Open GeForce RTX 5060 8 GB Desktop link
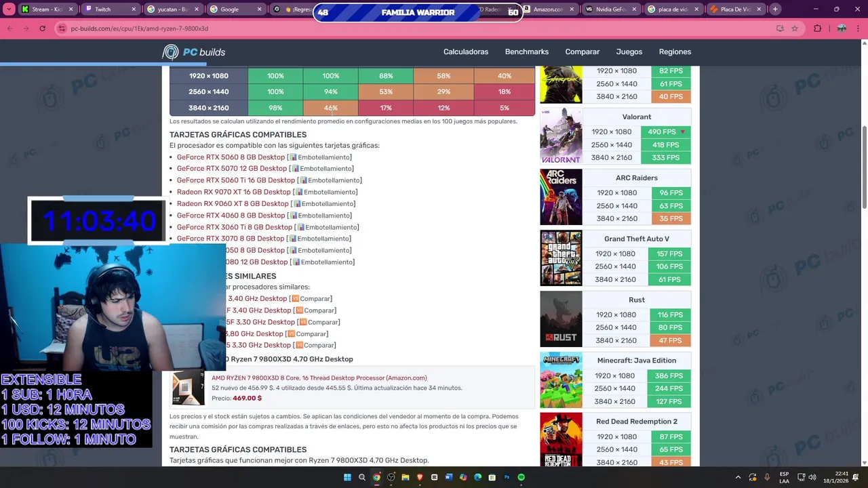The width and height of the screenshot is (868, 488). click(x=231, y=157)
